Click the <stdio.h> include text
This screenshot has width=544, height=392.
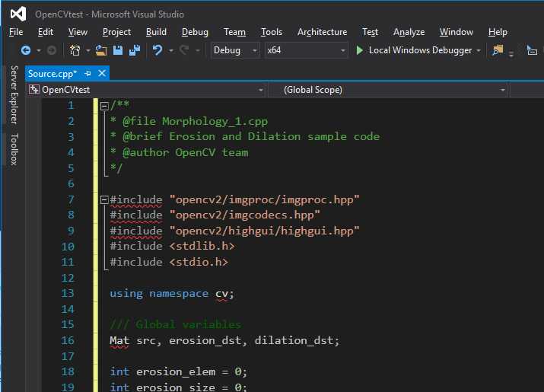pos(199,262)
